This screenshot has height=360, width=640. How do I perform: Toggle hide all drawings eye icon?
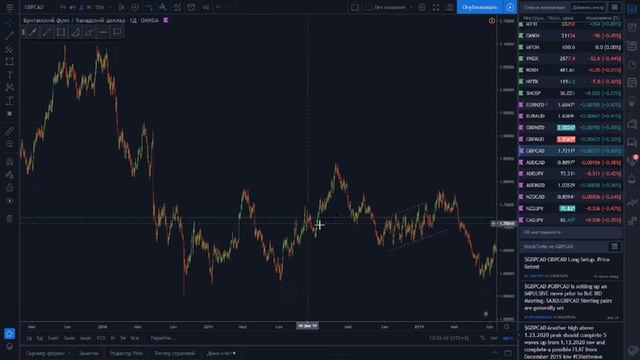(9, 201)
